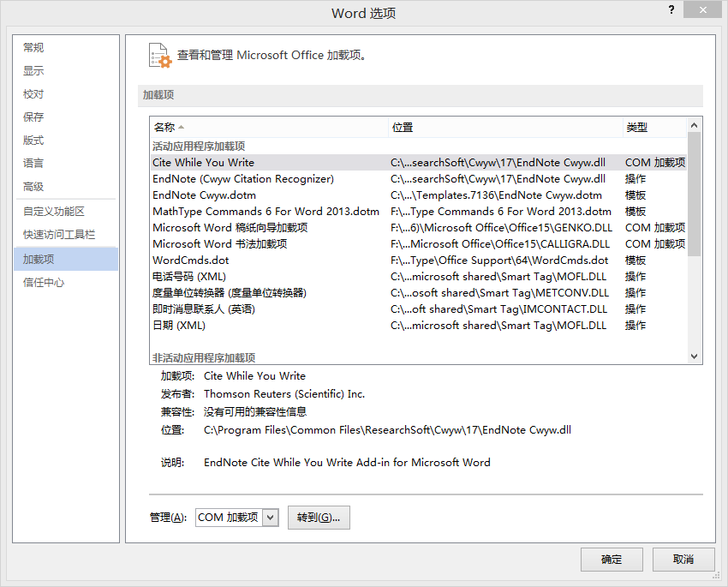Cancel with the 取消 button
728x587 pixels.
click(683, 559)
